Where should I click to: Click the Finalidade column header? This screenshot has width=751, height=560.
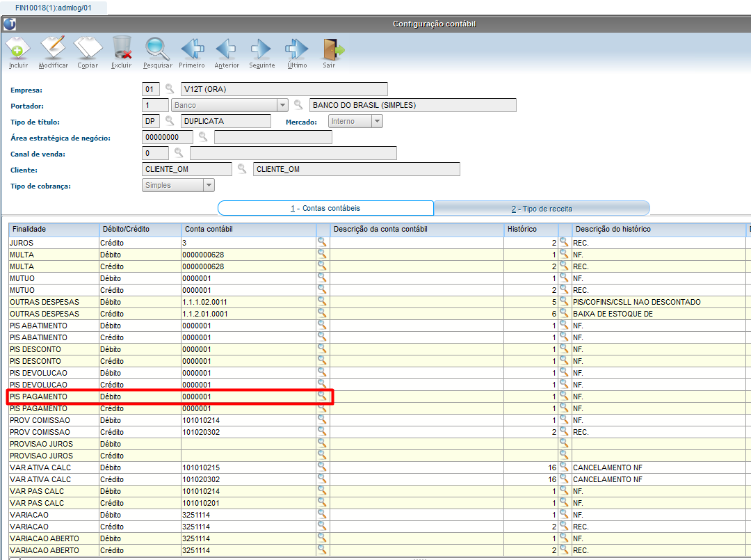pyautogui.click(x=54, y=230)
